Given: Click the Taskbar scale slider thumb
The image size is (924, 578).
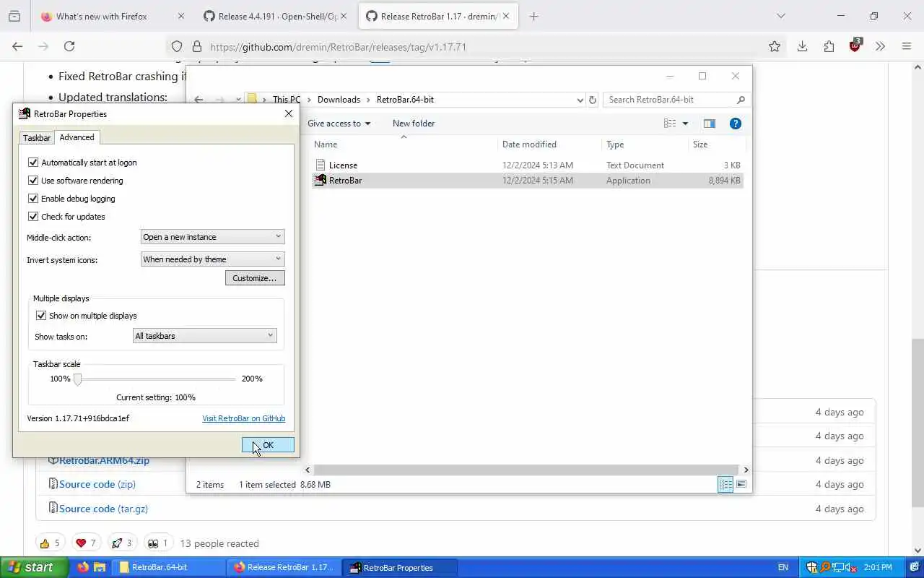Looking at the screenshot, I should click(x=77, y=379).
